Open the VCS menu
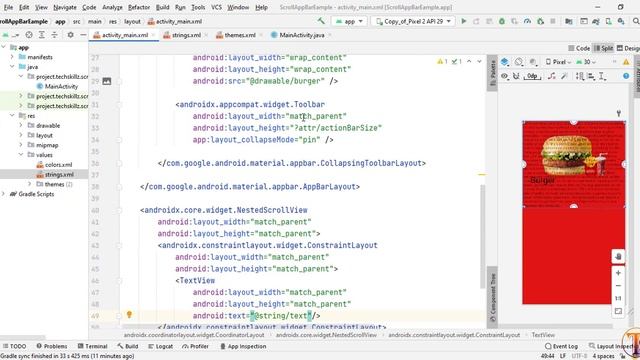Image resolution: width=640 pixels, height=360 pixels. [216, 7]
